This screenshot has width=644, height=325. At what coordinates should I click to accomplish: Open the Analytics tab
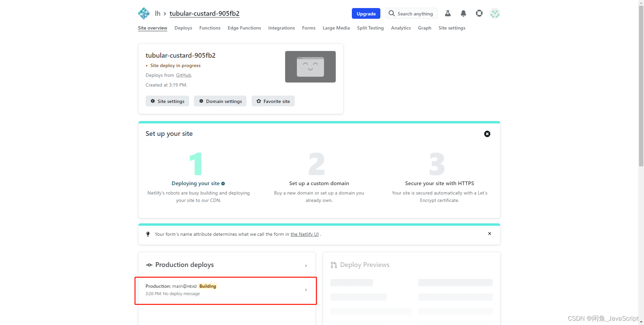point(401,28)
